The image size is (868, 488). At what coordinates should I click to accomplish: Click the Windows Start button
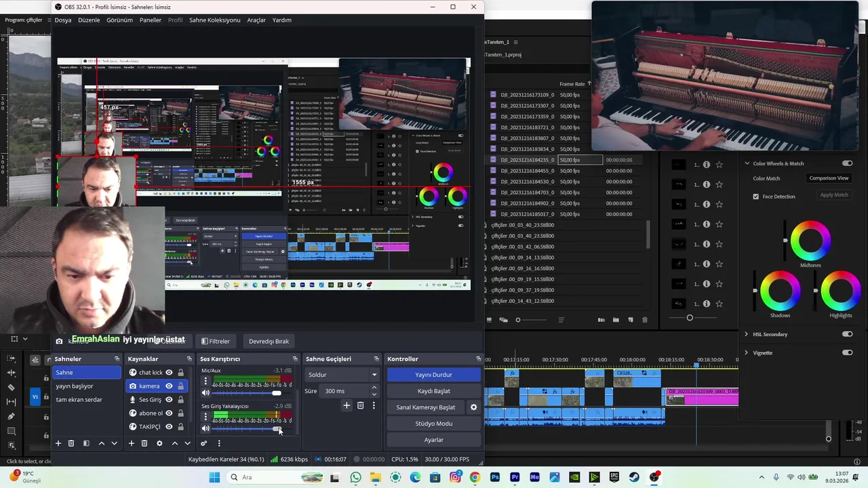click(214, 477)
